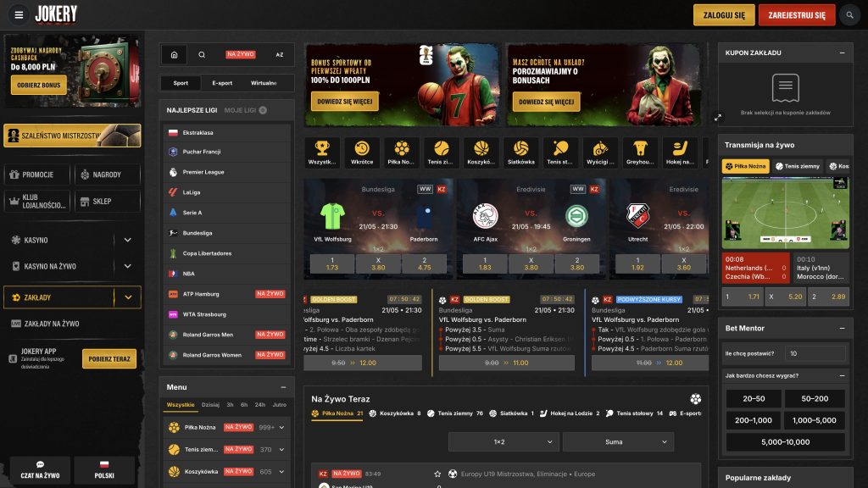The height and width of the screenshot is (488, 868).
Task: Expand the live stream fullscreen arrows icon
Action: tap(718, 117)
